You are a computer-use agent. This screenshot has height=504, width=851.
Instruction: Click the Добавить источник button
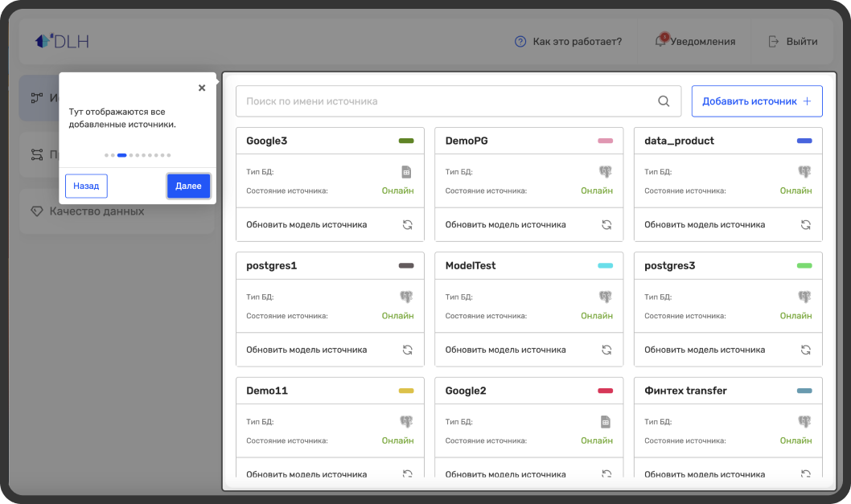pyautogui.click(x=757, y=101)
